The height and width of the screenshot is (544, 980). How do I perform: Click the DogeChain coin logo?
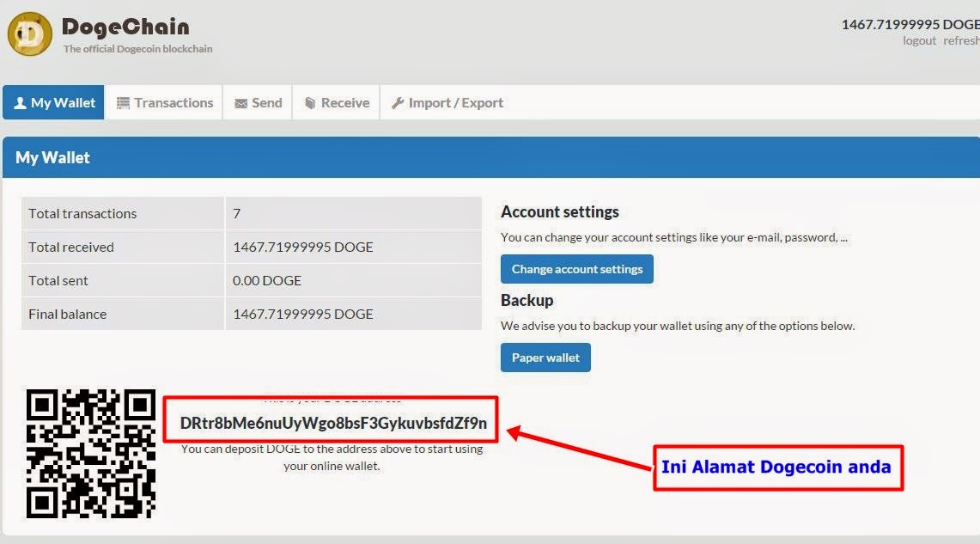tap(29, 34)
